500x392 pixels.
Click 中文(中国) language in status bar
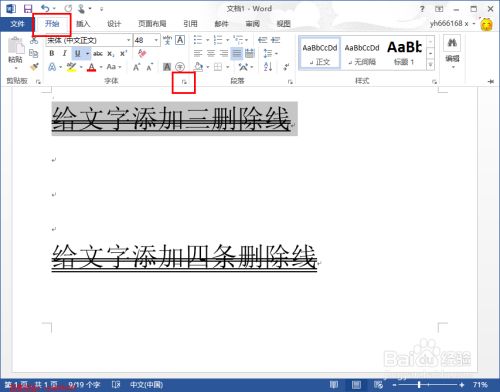click(146, 385)
